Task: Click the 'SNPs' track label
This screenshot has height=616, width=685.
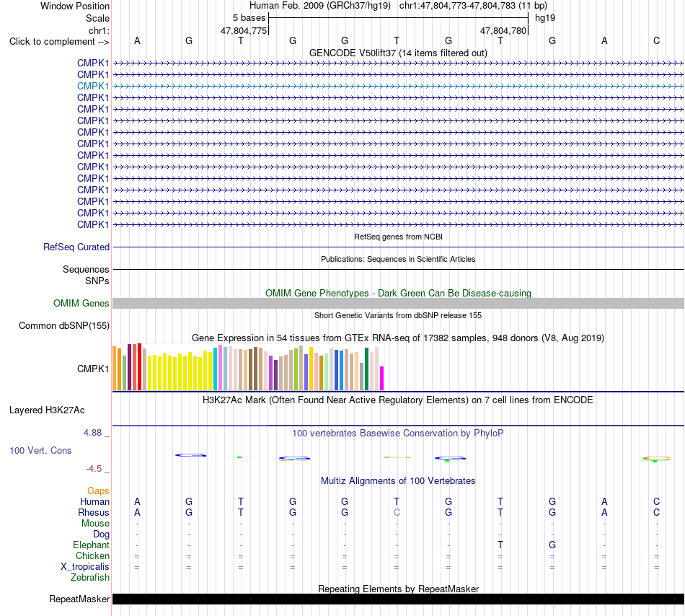Action: pos(97,281)
